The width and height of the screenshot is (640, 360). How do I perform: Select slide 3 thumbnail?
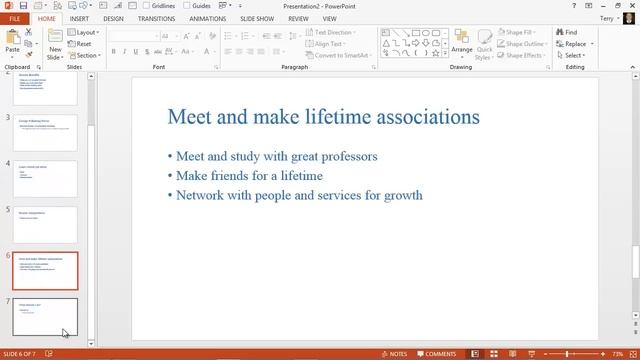(x=45, y=133)
